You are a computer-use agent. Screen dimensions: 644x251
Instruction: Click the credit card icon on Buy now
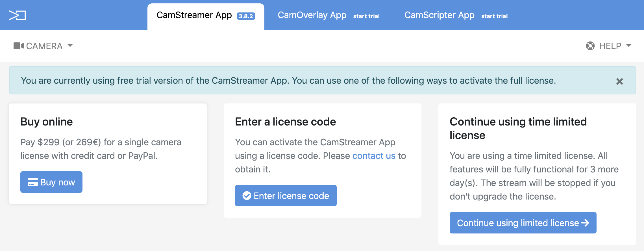point(32,182)
